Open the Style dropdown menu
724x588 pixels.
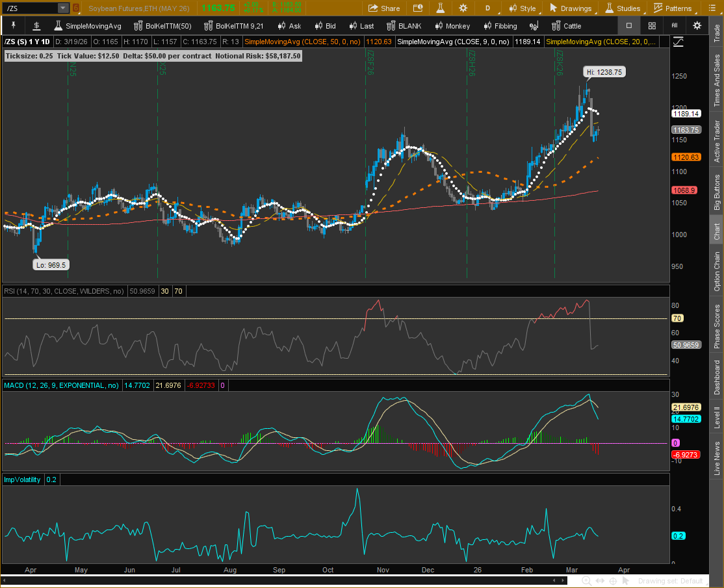(521, 8)
